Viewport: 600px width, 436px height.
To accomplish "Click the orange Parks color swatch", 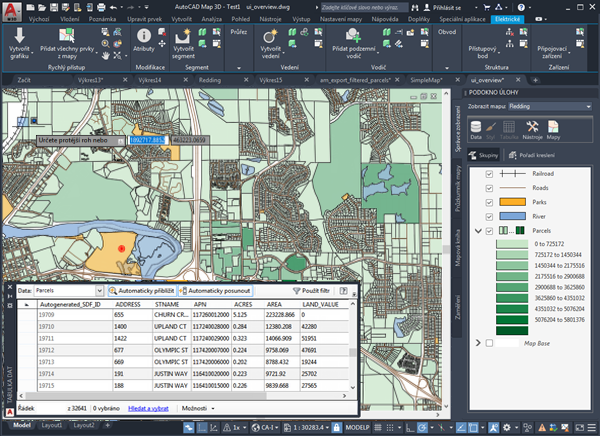I will [x=512, y=202].
